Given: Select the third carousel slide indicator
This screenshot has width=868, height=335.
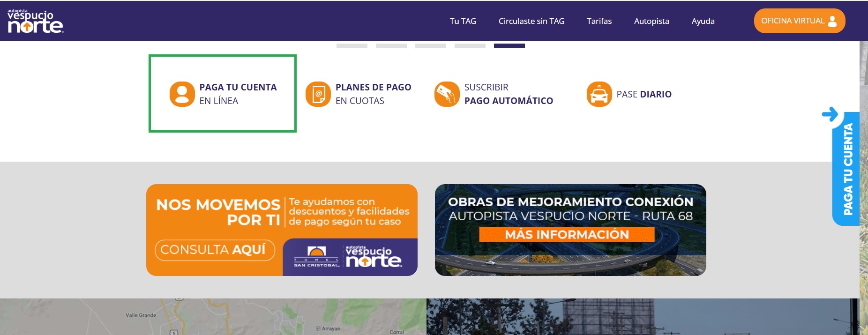Looking at the screenshot, I should point(431,46).
